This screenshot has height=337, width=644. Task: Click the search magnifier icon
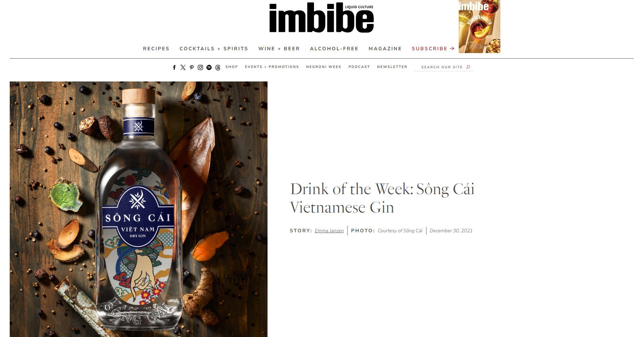(x=468, y=67)
